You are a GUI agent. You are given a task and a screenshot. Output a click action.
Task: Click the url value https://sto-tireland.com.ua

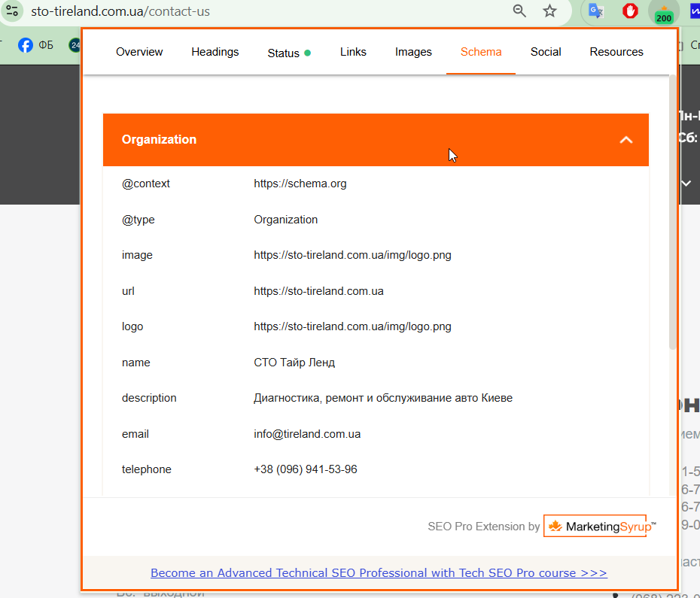pyautogui.click(x=318, y=291)
